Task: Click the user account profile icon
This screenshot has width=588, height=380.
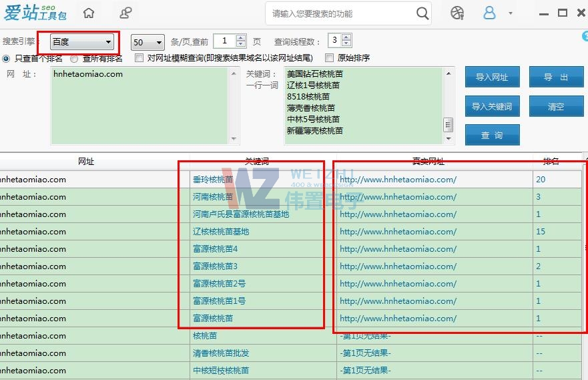Action: [490, 13]
